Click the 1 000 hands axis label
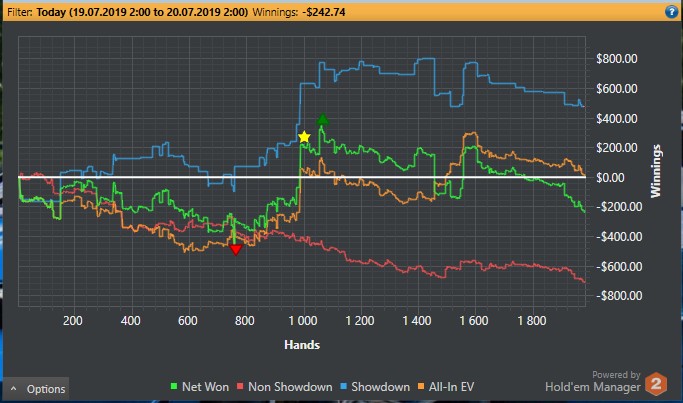The image size is (683, 403). (303, 321)
